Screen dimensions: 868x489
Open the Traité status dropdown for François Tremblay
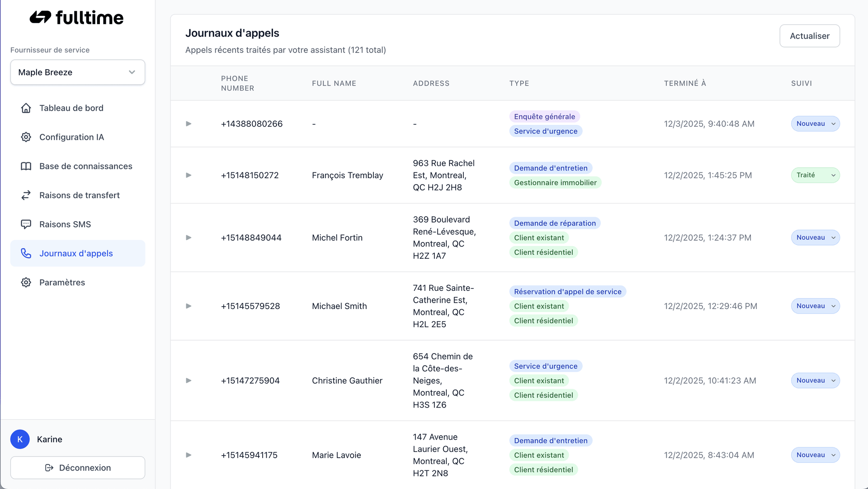point(815,175)
